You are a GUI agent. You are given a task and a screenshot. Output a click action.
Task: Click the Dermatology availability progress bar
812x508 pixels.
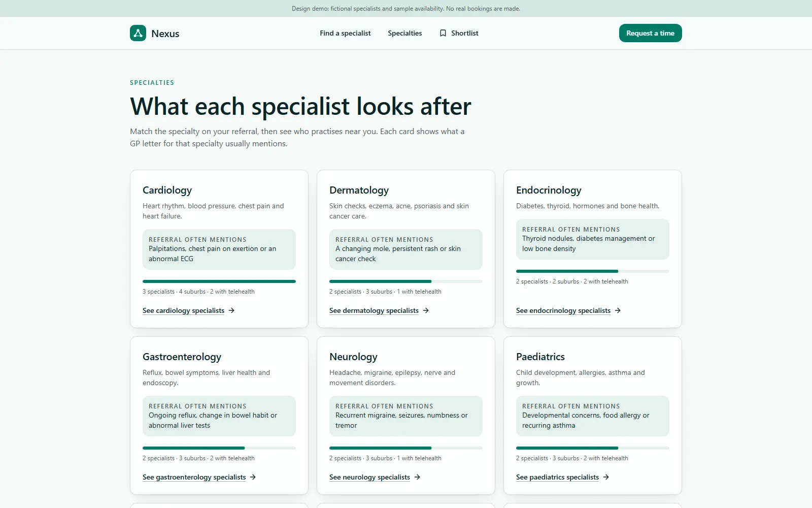(406, 281)
